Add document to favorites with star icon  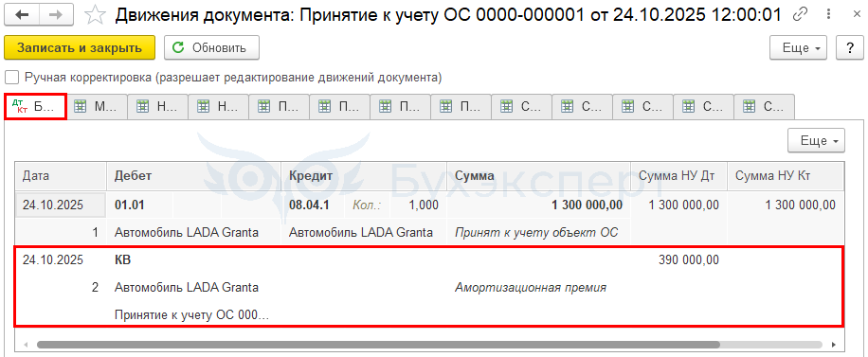coord(95,15)
